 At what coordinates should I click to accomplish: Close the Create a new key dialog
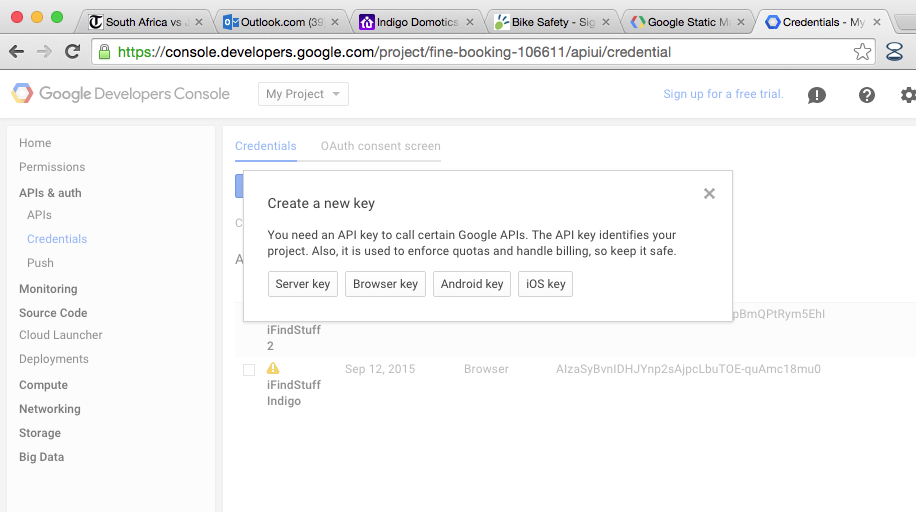pyautogui.click(x=709, y=193)
